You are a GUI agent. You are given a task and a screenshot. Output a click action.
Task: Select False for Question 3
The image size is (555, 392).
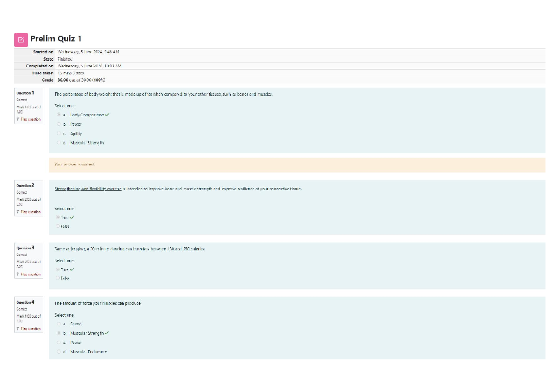(x=58, y=278)
